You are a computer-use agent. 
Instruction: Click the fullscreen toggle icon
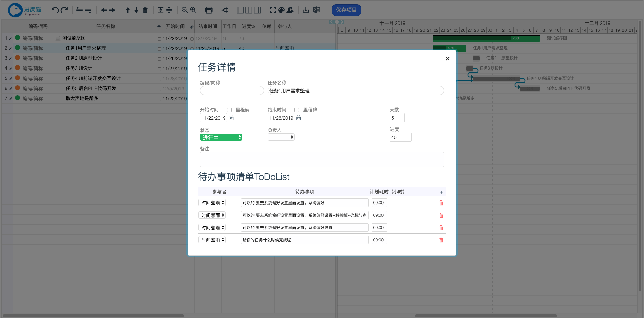273,10
